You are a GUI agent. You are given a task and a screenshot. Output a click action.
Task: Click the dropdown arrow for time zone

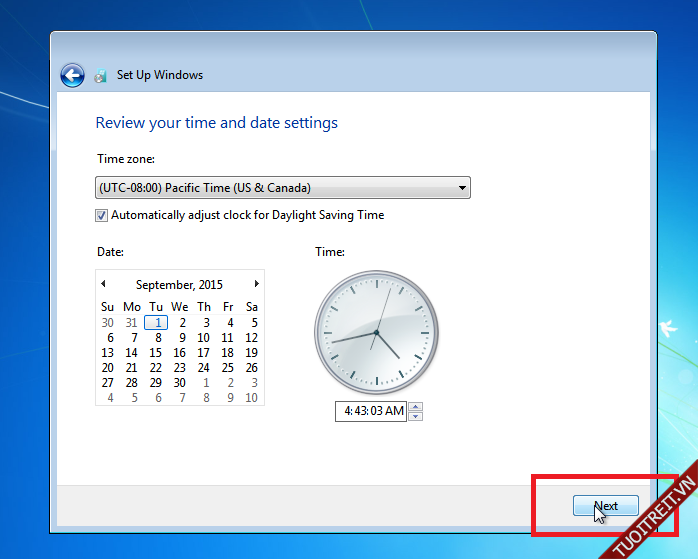point(461,188)
